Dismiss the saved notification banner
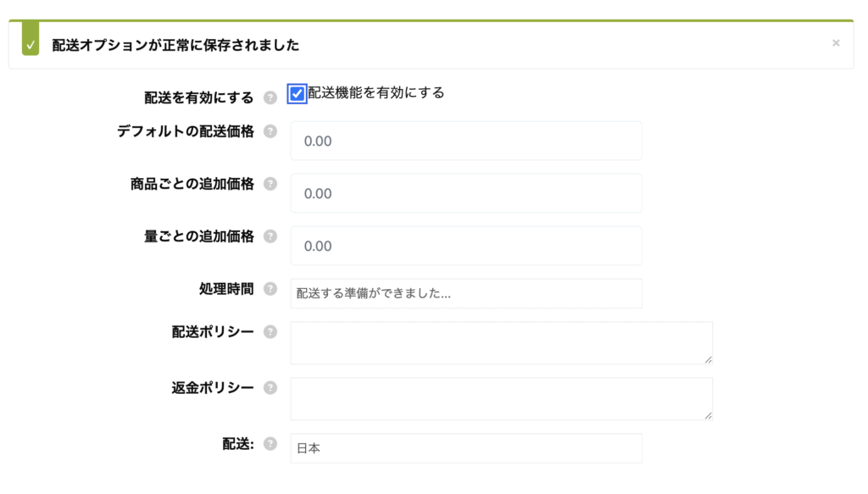 [x=836, y=43]
